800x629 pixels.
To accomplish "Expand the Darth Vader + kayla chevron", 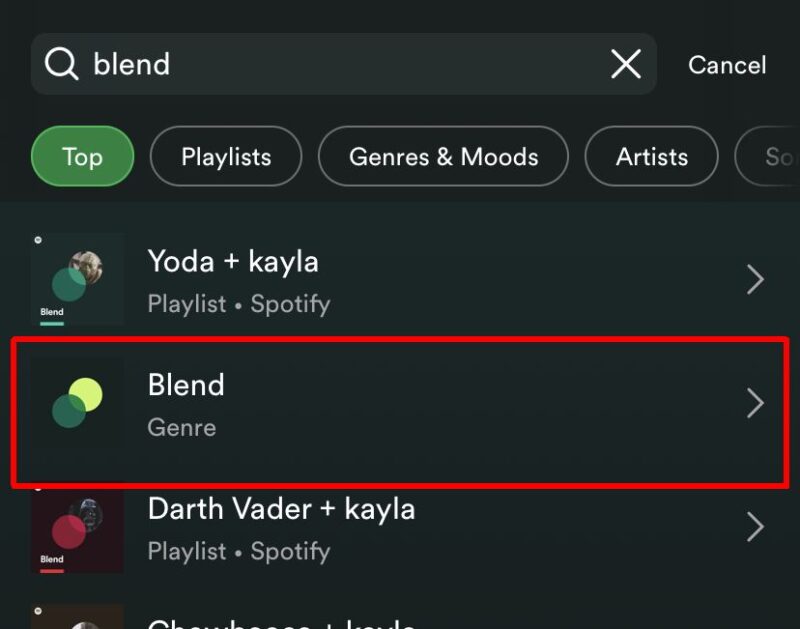I will pos(756,527).
